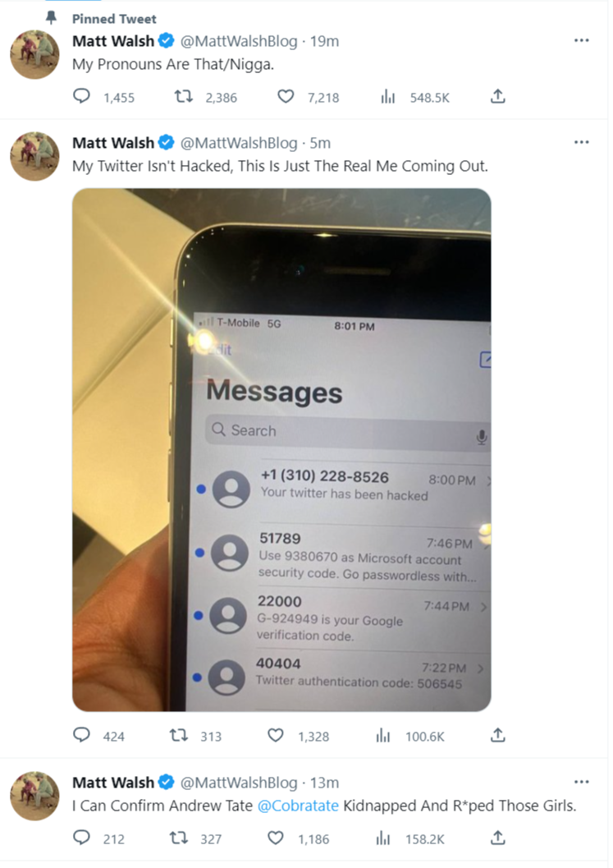Share the tweet with the phone photo

pos(498,735)
